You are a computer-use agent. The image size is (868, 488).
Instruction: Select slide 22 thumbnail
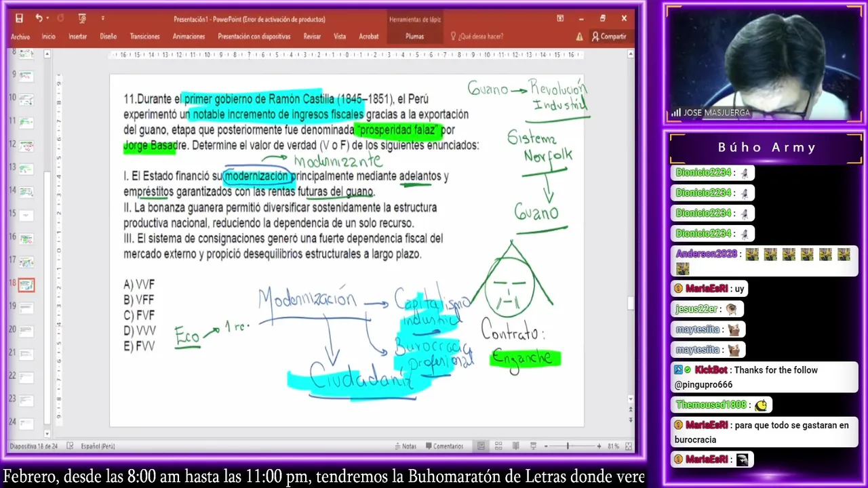[x=26, y=377]
